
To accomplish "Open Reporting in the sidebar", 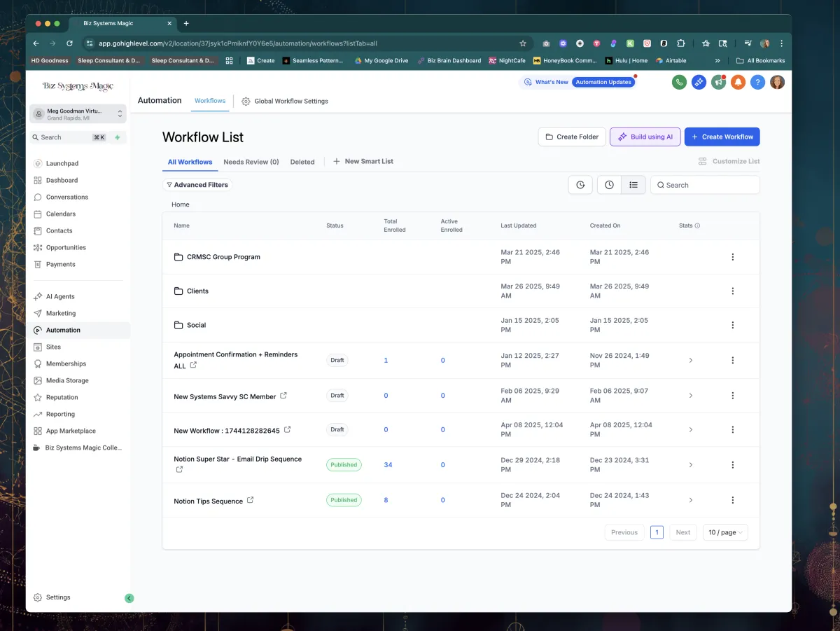I will (x=60, y=414).
